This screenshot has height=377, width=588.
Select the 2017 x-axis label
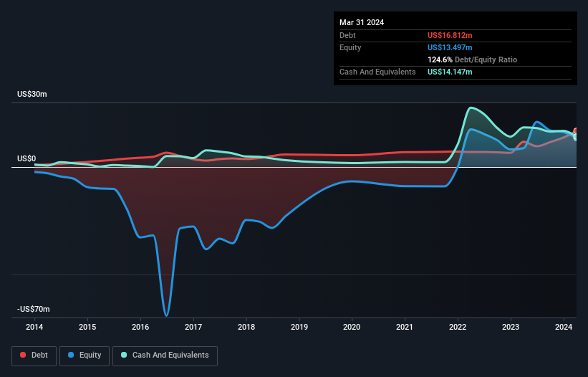[193, 327]
